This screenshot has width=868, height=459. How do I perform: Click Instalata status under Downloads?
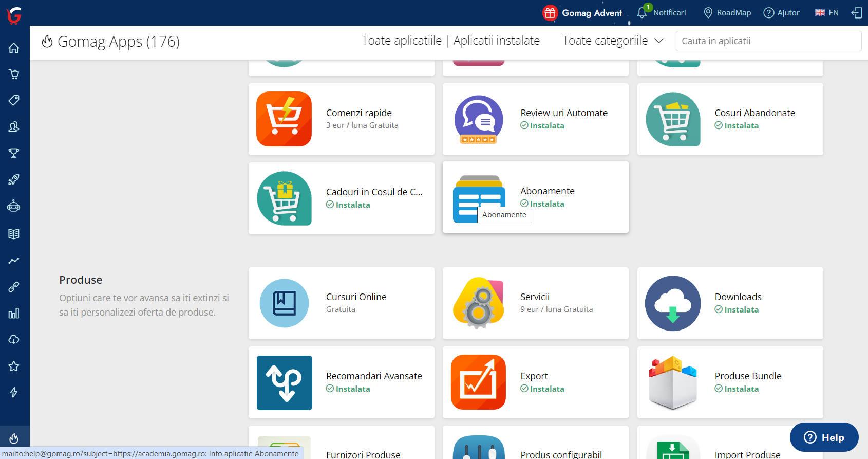[x=737, y=309]
